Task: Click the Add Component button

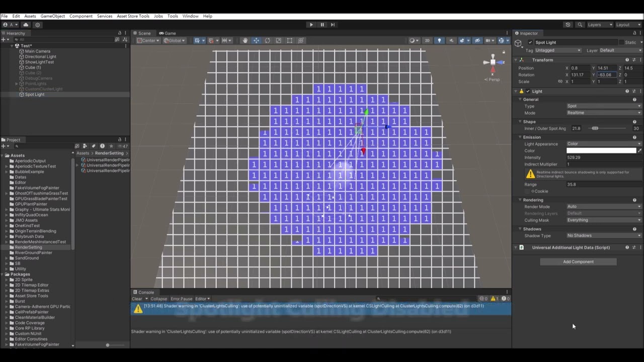Action: pos(578,262)
